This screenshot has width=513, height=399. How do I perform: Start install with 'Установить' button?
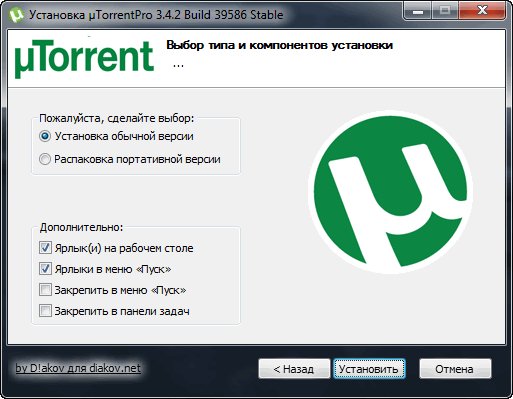tap(369, 369)
